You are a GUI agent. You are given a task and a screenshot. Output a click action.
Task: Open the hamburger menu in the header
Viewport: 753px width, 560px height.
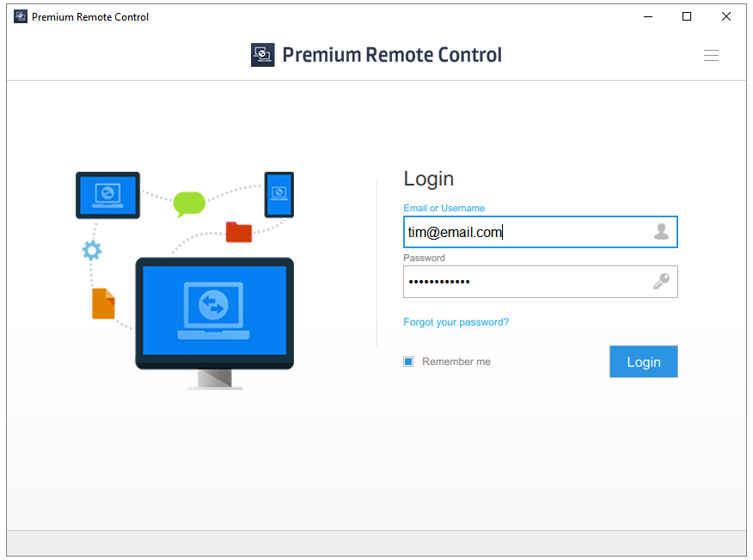pyautogui.click(x=711, y=56)
